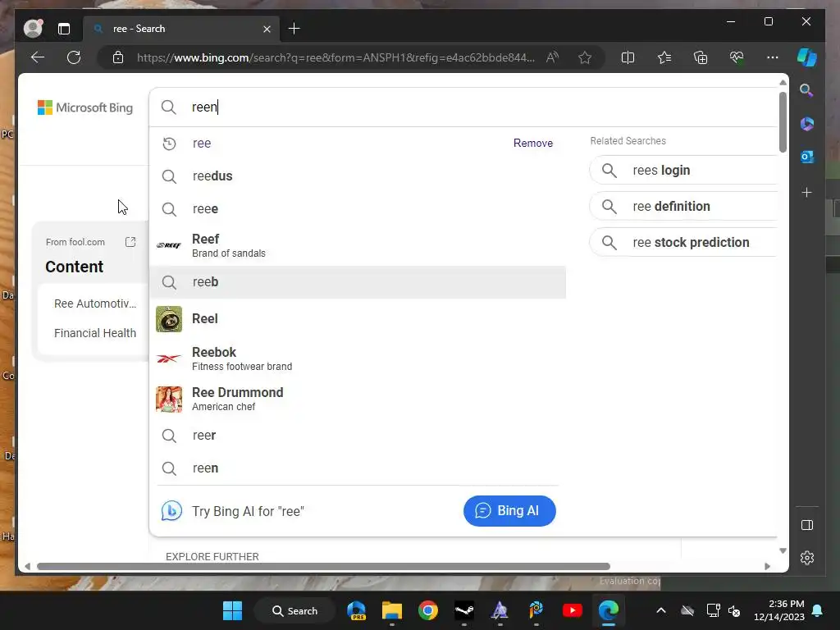Open the tab actions menu icon
Image resolution: width=840 pixels, height=630 pixels.
tap(64, 29)
